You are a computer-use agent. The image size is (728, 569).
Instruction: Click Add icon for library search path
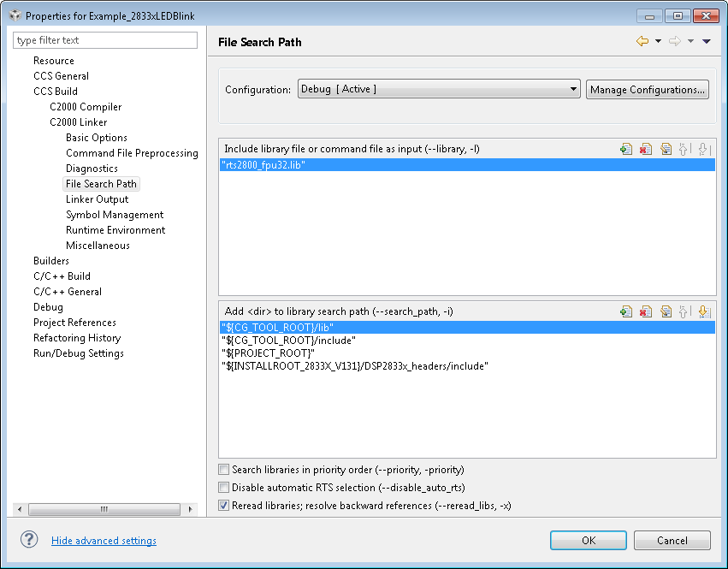coord(626,311)
